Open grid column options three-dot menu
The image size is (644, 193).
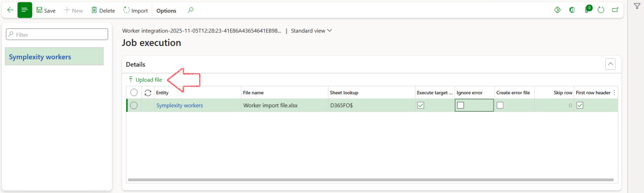pyautogui.click(x=614, y=93)
